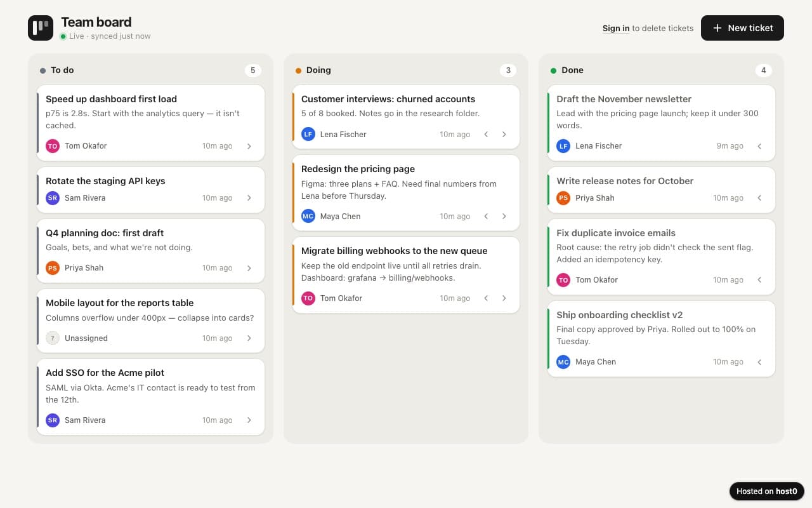Screen dimensions: 812x508
Task: Click the New ticket button
Action: pyautogui.click(x=742, y=28)
